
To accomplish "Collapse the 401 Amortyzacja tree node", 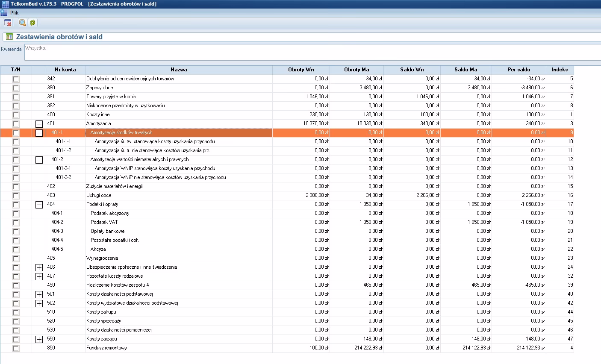I will click(x=39, y=124).
